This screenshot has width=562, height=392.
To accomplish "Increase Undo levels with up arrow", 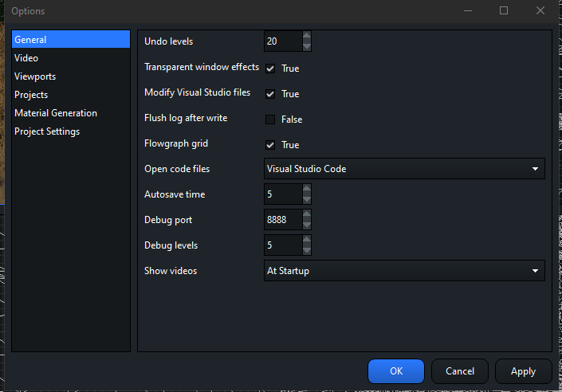I will (307, 36).
